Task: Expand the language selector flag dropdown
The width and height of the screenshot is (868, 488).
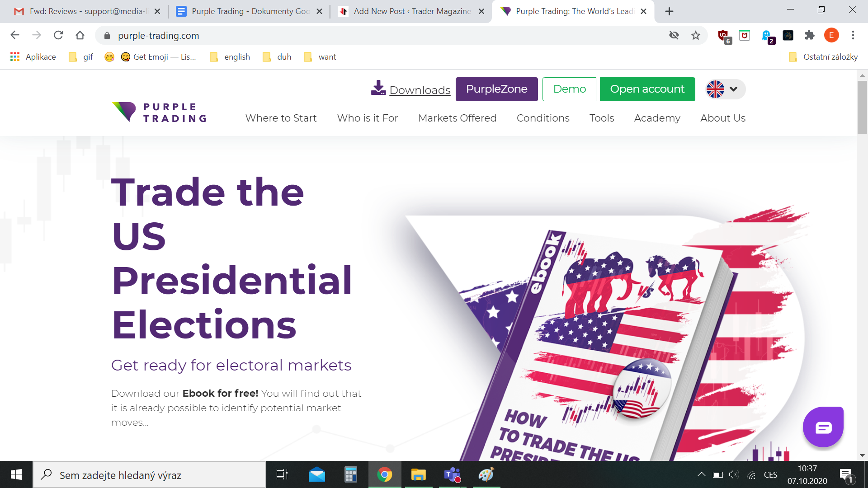Action: (725, 89)
